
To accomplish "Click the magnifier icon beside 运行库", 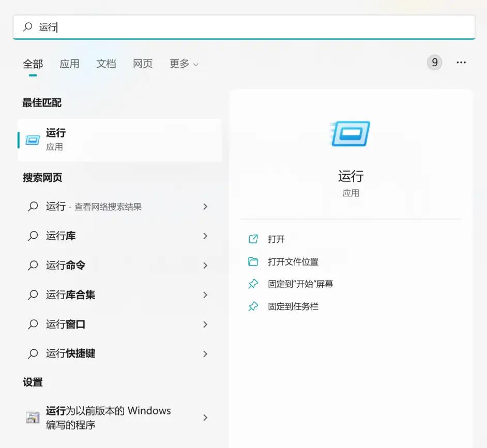I will pos(32,236).
